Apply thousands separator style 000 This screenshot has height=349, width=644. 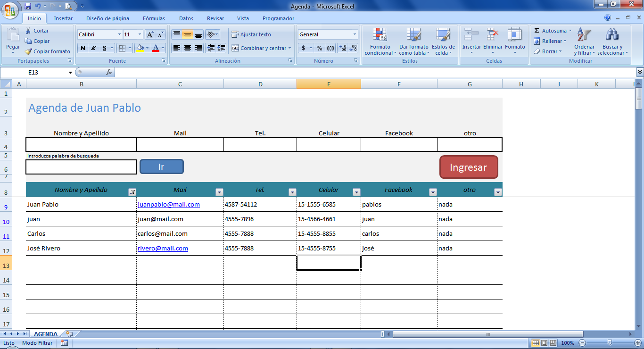pyautogui.click(x=330, y=48)
